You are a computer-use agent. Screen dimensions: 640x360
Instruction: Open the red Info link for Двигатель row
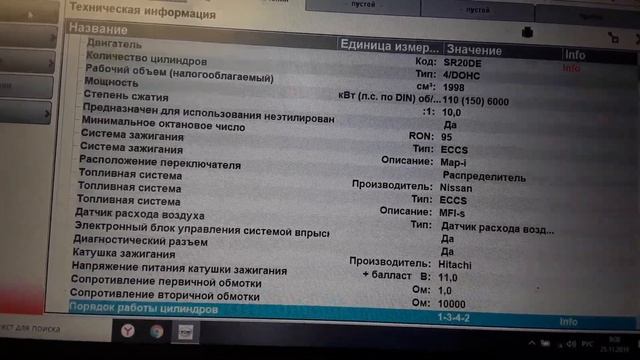point(571,68)
